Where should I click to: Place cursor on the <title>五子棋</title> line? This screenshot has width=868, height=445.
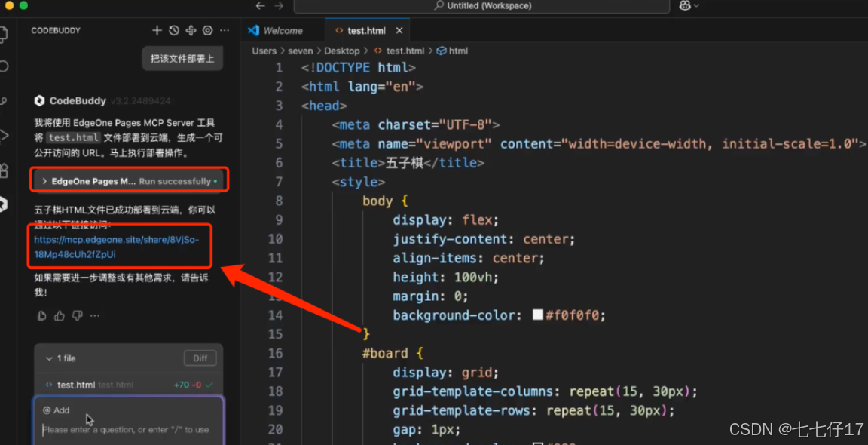[408, 162]
